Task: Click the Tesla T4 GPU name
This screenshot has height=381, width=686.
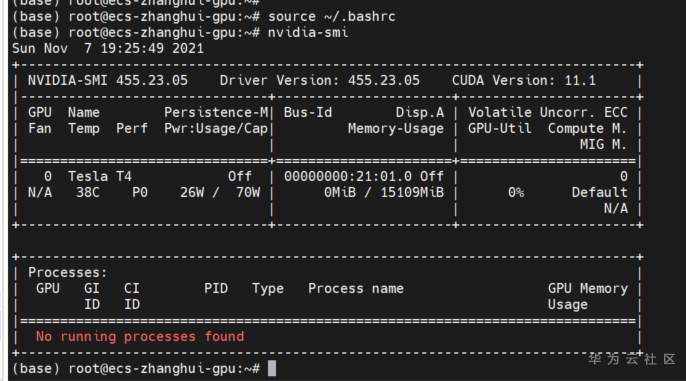Action: click(x=100, y=176)
